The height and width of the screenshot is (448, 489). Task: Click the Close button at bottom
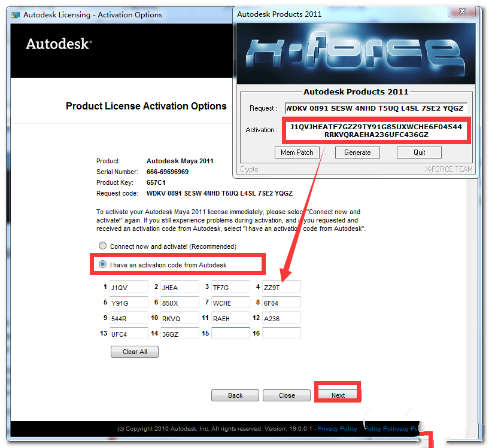pos(287,395)
